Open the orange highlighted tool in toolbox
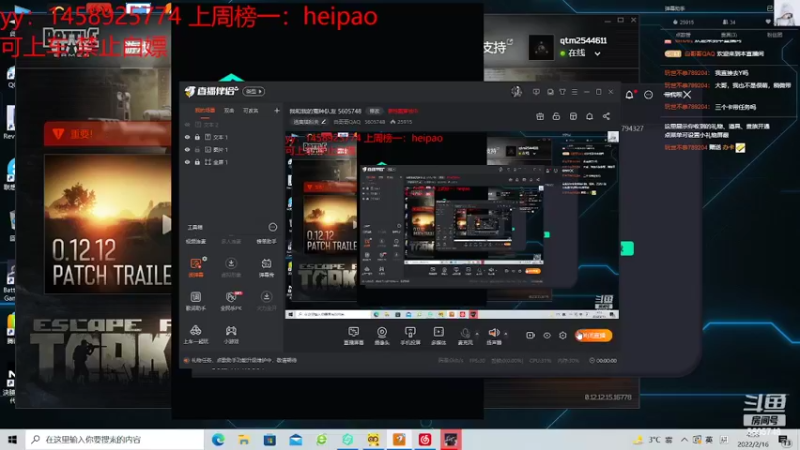 point(196,267)
